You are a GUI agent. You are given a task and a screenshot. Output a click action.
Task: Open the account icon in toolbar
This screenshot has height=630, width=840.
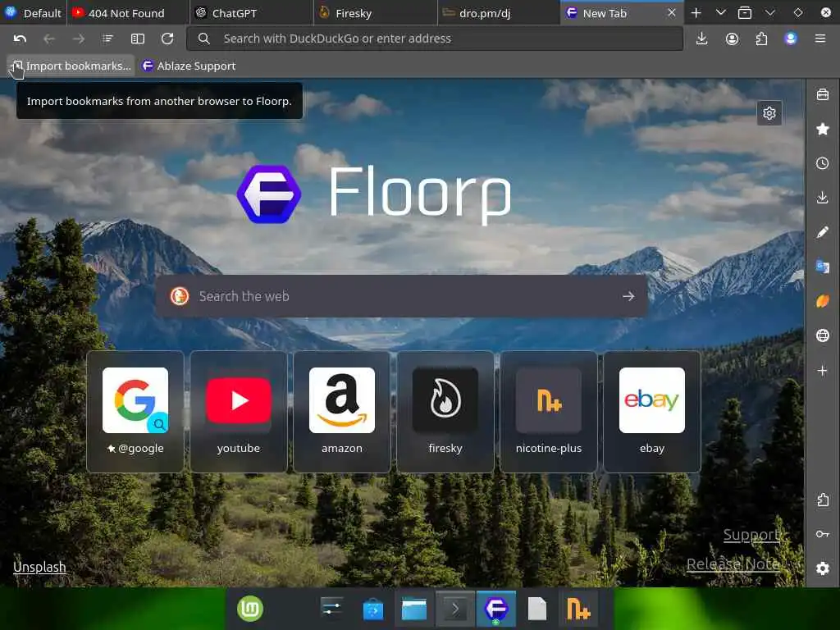pyautogui.click(x=732, y=39)
